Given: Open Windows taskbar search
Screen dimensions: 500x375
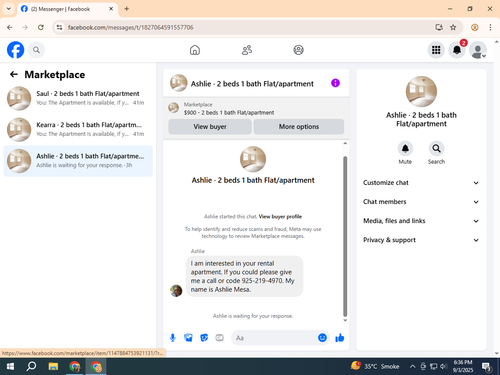Looking at the screenshot, I should click(x=31, y=367).
